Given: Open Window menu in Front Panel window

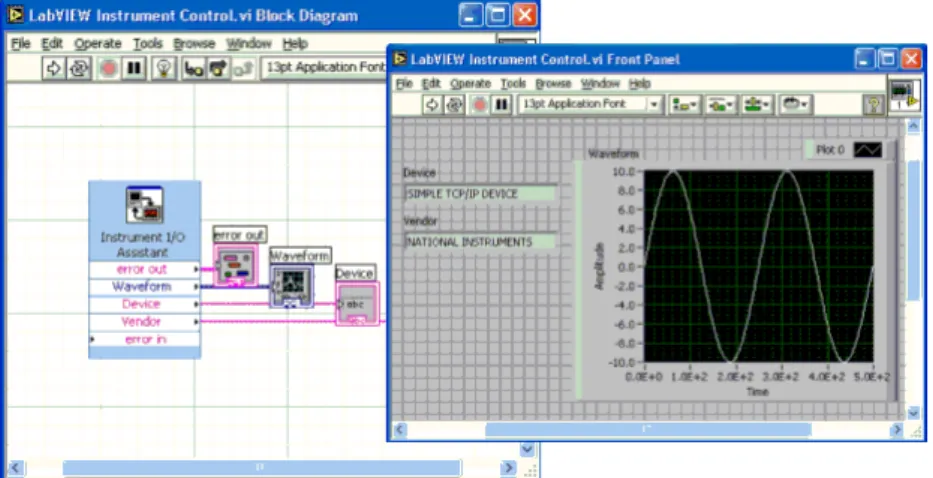Looking at the screenshot, I should click(600, 84).
